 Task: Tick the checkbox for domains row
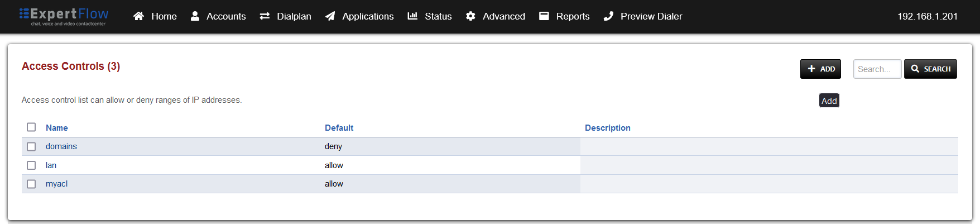[31, 146]
